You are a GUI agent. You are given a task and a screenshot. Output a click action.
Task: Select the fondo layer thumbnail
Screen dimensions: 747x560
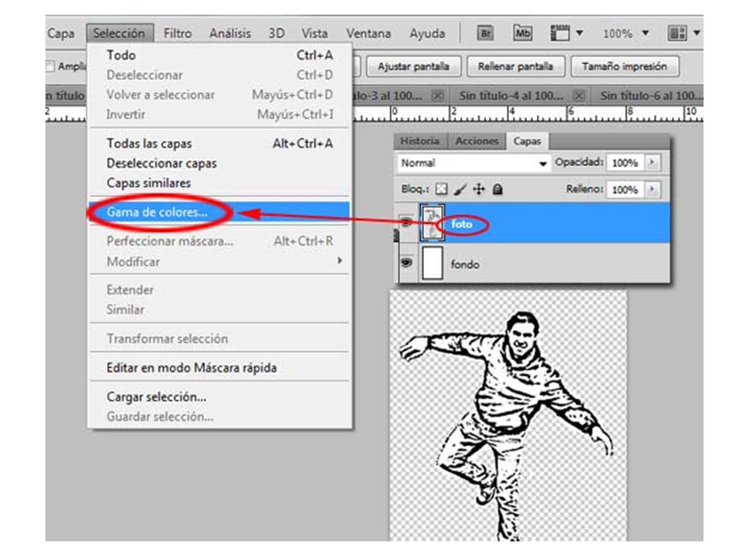coord(432,262)
